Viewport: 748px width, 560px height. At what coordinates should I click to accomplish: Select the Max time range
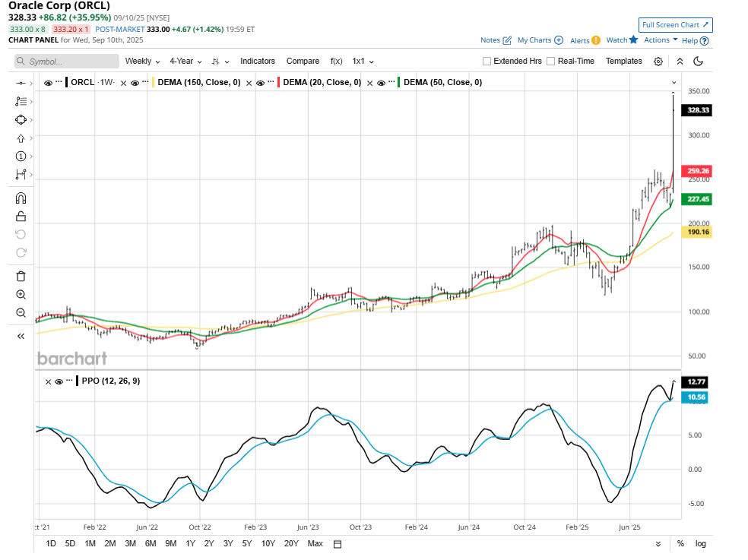tap(315, 544)
